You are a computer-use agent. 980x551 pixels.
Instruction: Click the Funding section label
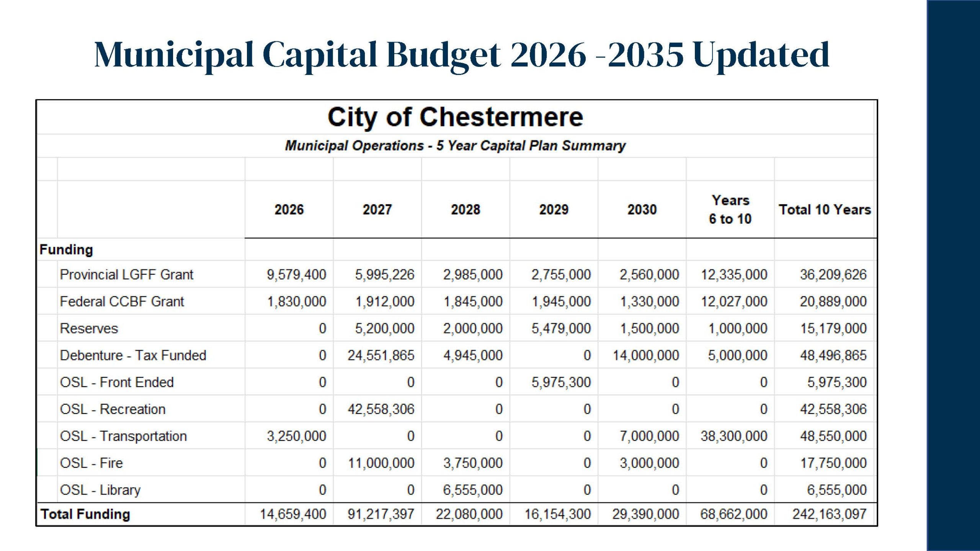coord(66,250)
